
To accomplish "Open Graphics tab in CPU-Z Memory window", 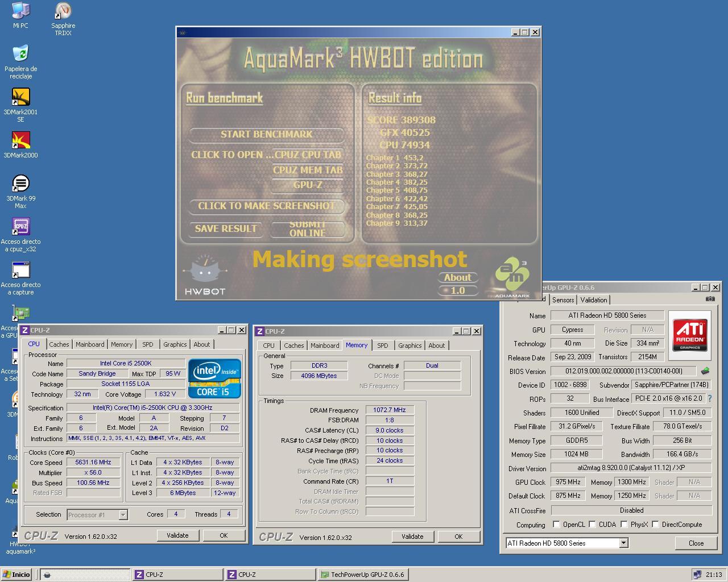I will (409, 346).
